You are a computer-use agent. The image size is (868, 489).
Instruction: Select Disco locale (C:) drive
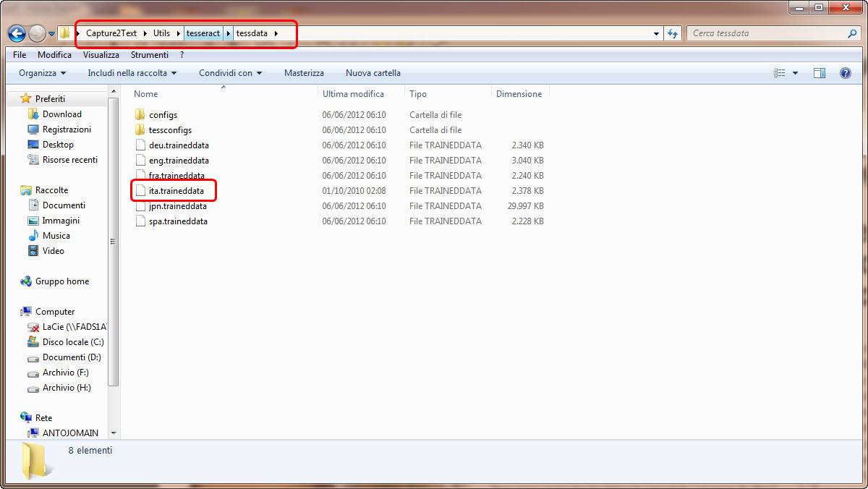click(x=72, y=342)
